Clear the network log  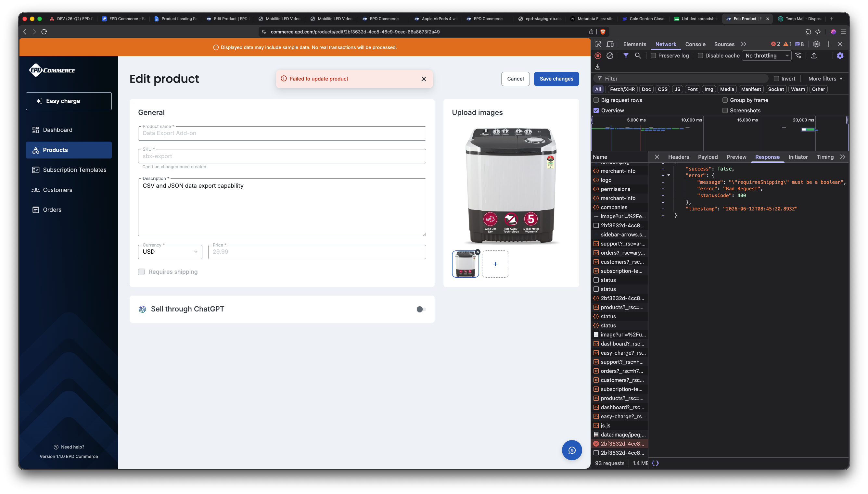coord(610,56)
